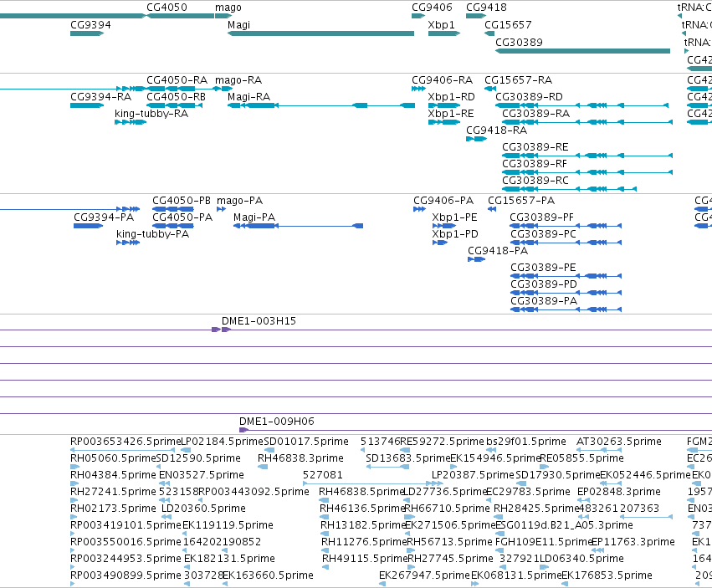Viewport: 712px width, 588px height.
Task: Open transcript CG9394-RA
Action: tap(100, 97)
